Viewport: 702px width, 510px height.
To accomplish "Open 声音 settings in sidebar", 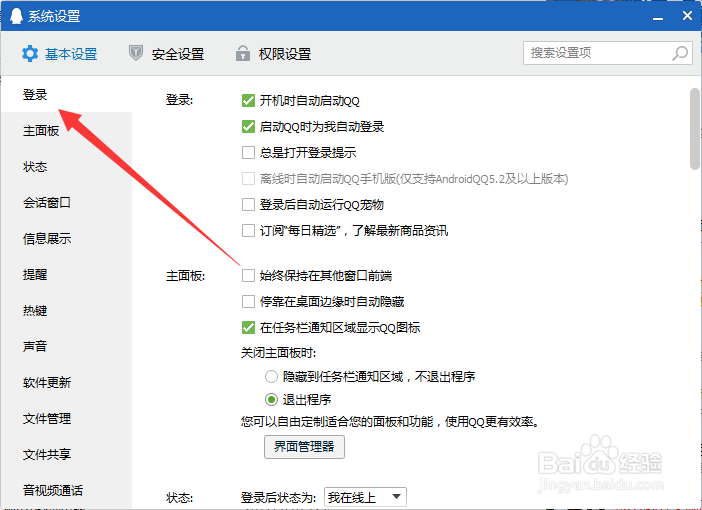I will point(66,346).
